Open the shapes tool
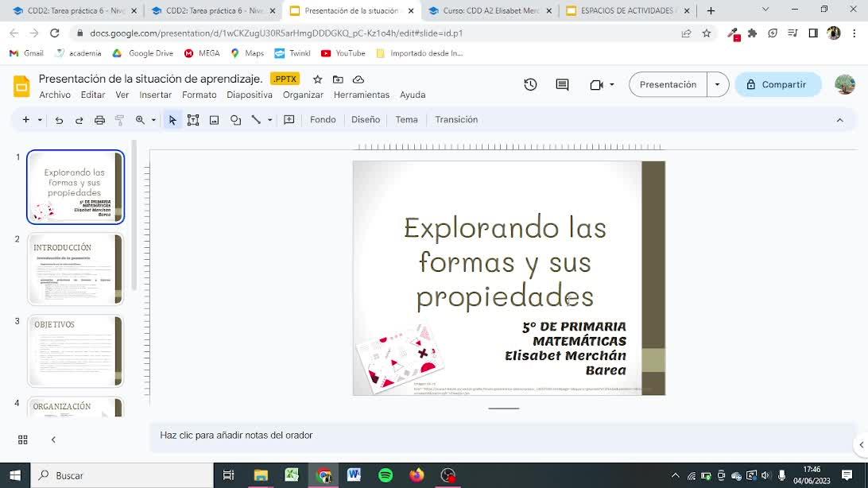The image size is (868, 488). (x=235, y=120)
